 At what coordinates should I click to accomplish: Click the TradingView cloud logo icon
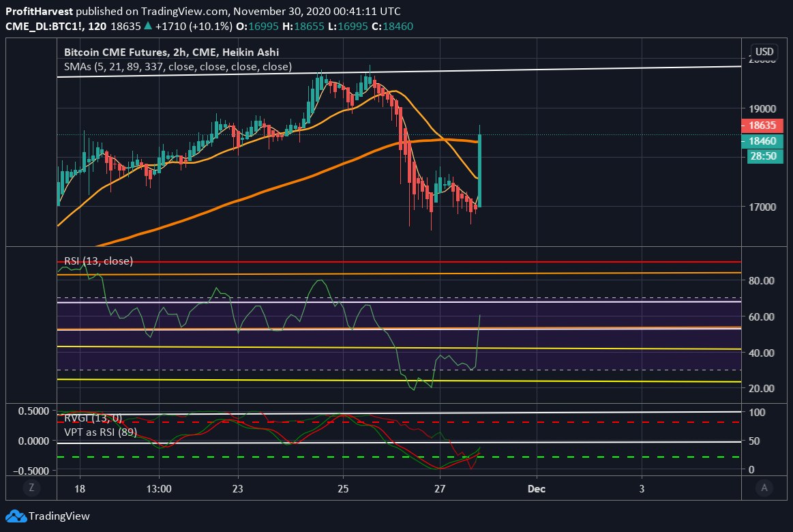pyautogui.click(x=16, y=516)
